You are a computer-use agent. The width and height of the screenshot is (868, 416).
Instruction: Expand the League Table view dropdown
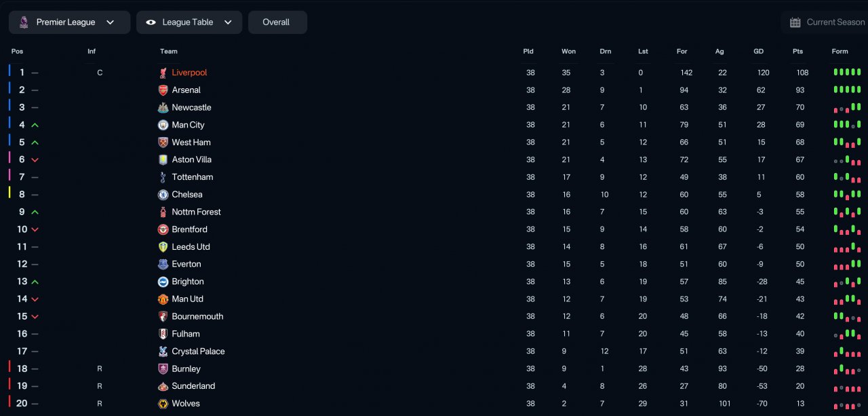[189, 22]
